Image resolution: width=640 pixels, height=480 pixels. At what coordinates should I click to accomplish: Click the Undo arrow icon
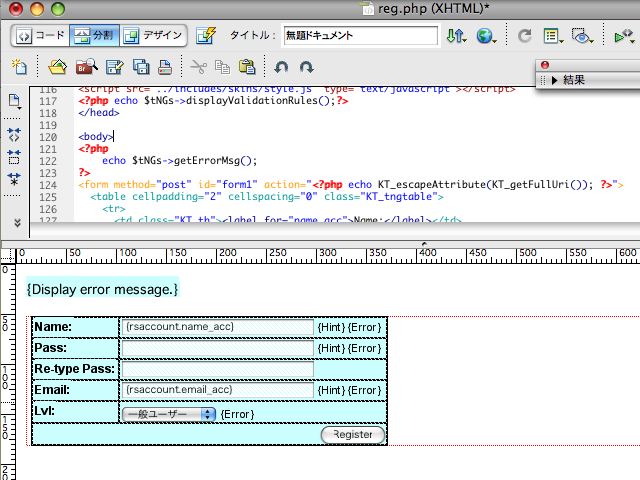(281, 67)
